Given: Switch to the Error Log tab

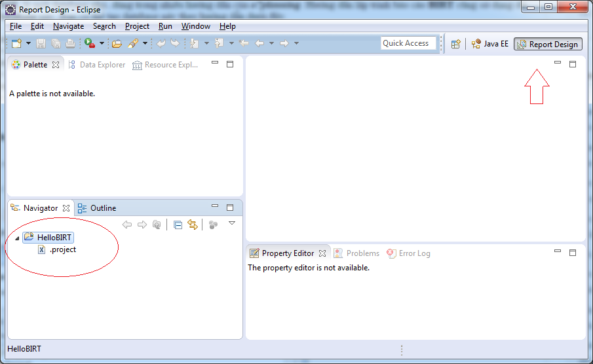Looking at the screenshot, I should point(408,253).
